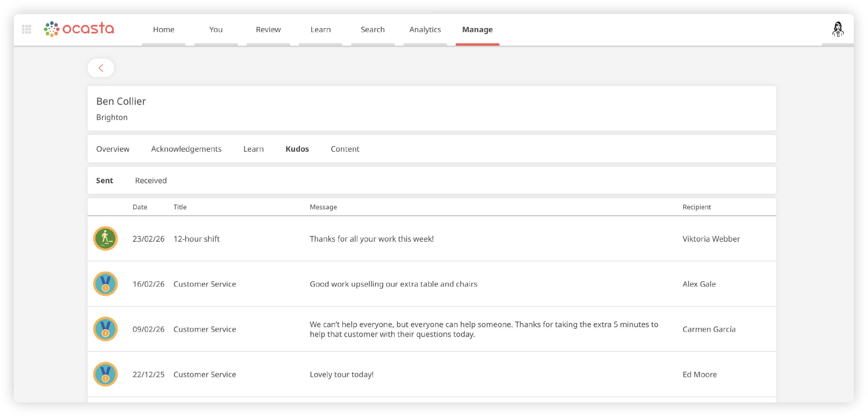Go to the Acknowledgements tab

point(186,149)
